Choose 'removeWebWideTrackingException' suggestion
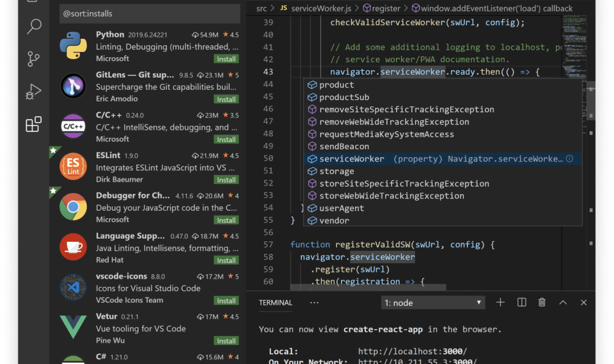Screen dimensions: 614x364 pos(442,122)
